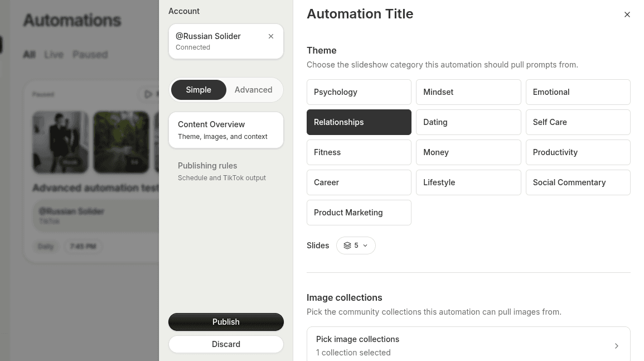Discard the automation

(x=226, y=344)
